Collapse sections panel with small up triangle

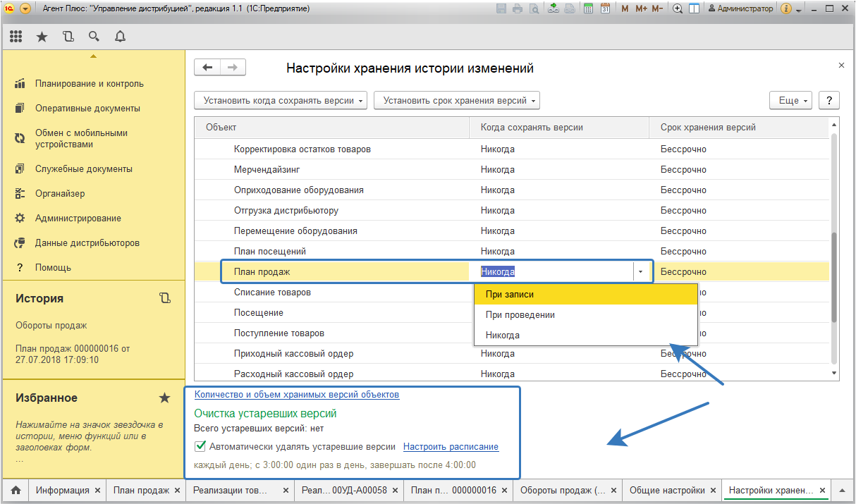pyautogui.click(x=93, y=56)
